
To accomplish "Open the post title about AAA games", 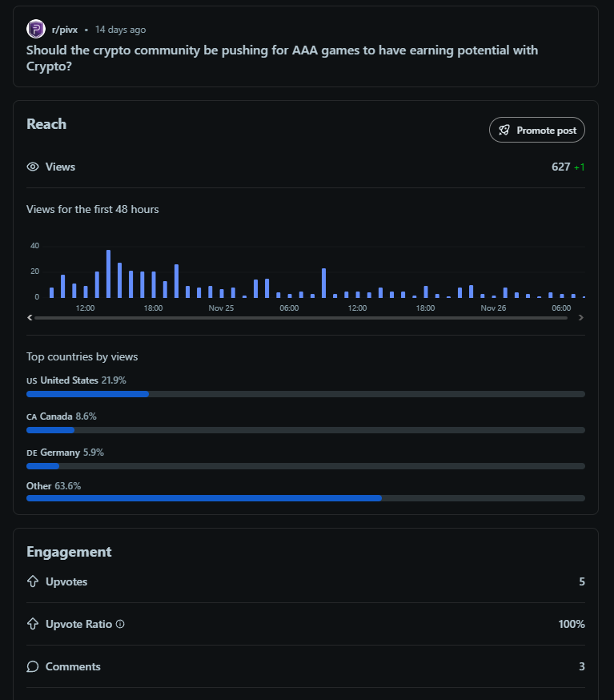I will (282, 58).
